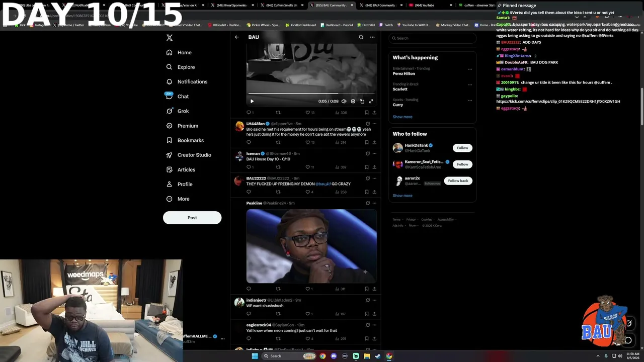Open the Kick clip link in chat
The height and width of the screenshot is (362, 644).
(x=558, y=102)
